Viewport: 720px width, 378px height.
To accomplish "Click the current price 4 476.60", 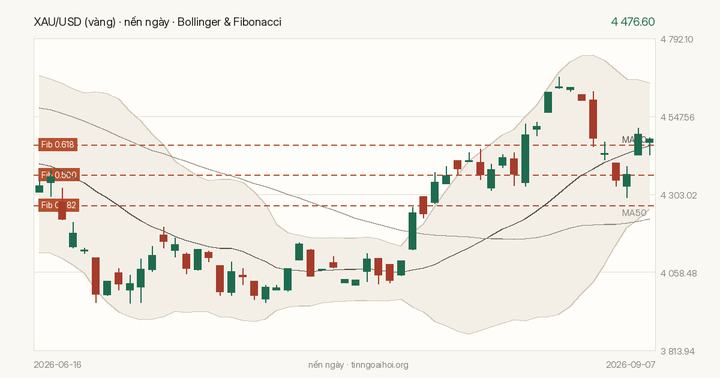I will tap(633, 22).
